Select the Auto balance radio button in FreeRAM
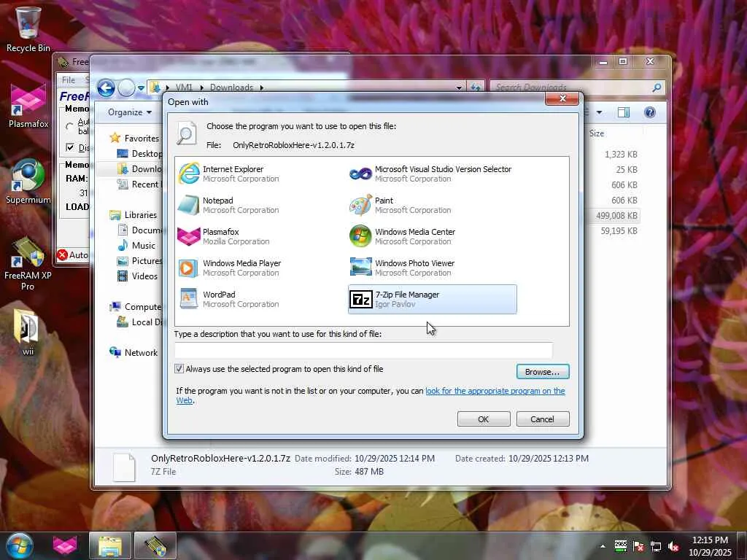The width and height of the screenshot is (747, 560). pos(69,126)
